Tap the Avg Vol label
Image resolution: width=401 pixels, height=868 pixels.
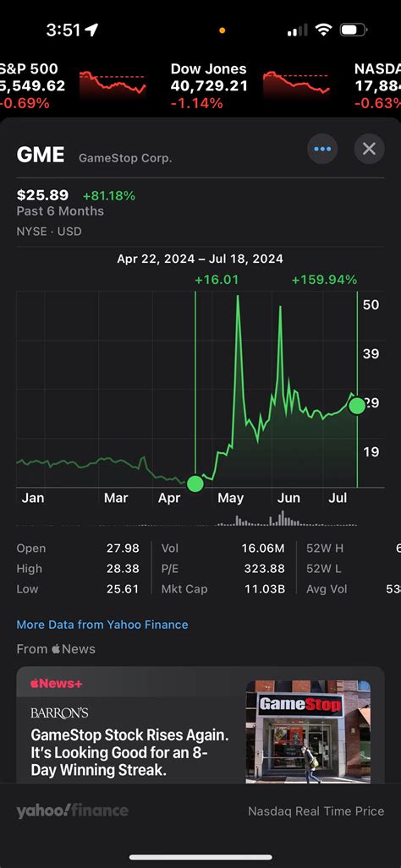coord(327,589)
